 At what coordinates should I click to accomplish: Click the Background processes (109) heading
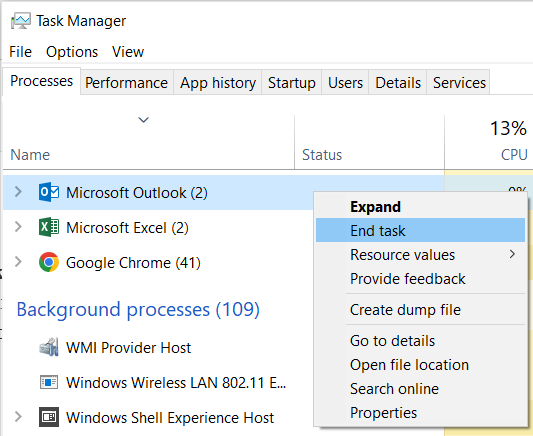tap(138, 310)
